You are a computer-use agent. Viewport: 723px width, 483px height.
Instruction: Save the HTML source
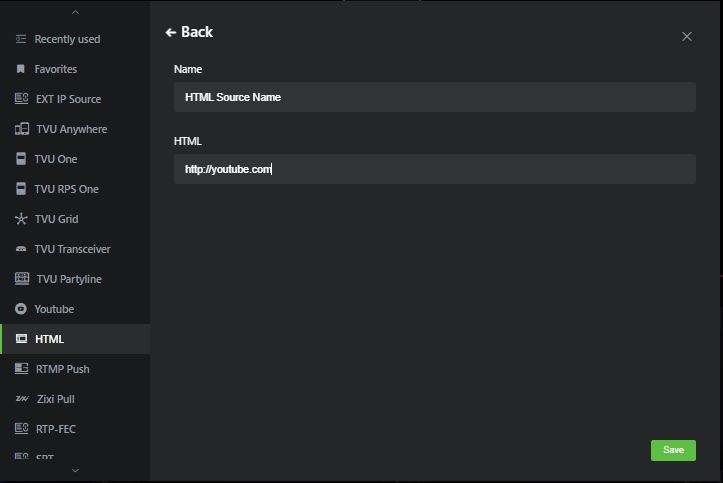tap(673, 450)
